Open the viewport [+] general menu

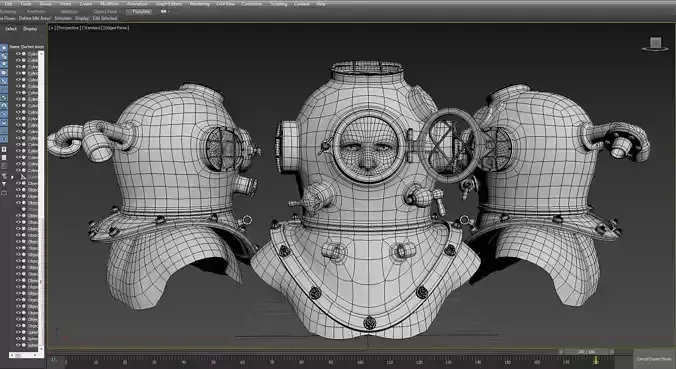point(51,28)
